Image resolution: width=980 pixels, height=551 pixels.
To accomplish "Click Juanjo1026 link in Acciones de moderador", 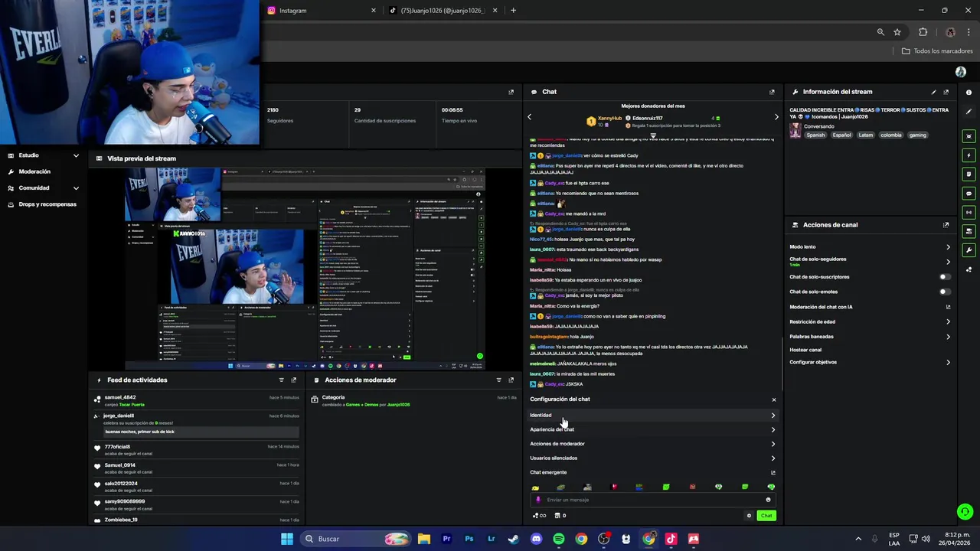I will [x=398, y=405].
